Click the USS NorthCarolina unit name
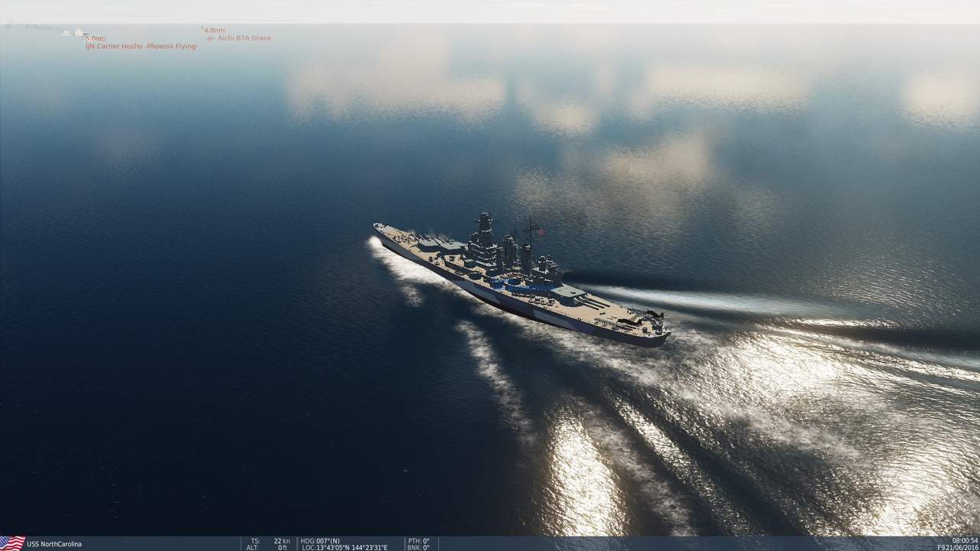The image size is (980, 551). point(54,544)
